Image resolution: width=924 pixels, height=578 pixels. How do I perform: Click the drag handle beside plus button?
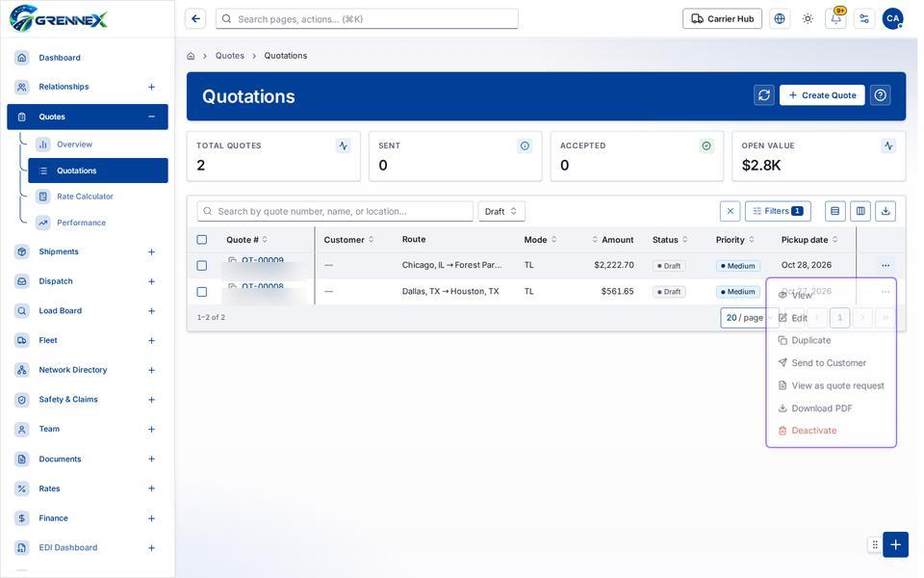pos(875,544)
